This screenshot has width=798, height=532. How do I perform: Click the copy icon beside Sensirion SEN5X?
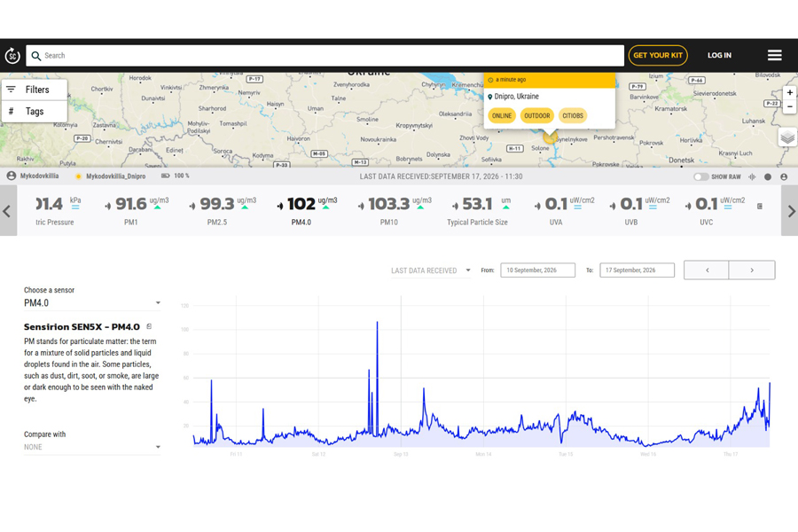click(149, 326)
